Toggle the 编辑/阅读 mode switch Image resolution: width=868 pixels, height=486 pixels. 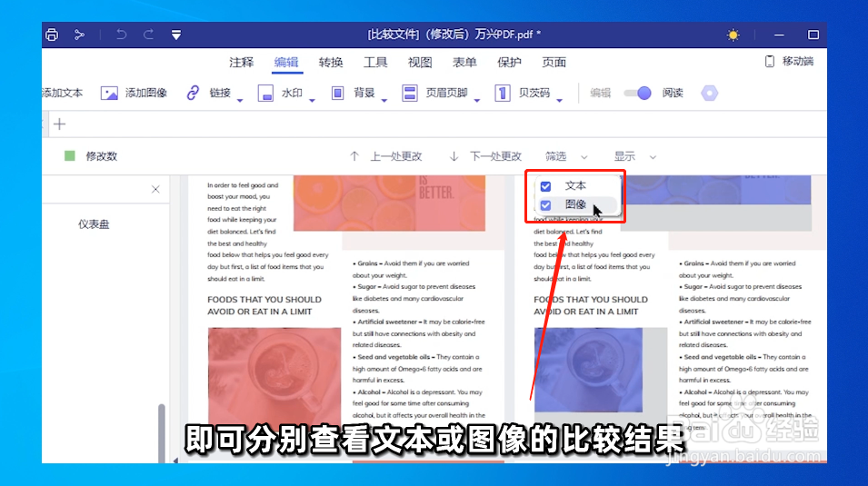(637, 93)
